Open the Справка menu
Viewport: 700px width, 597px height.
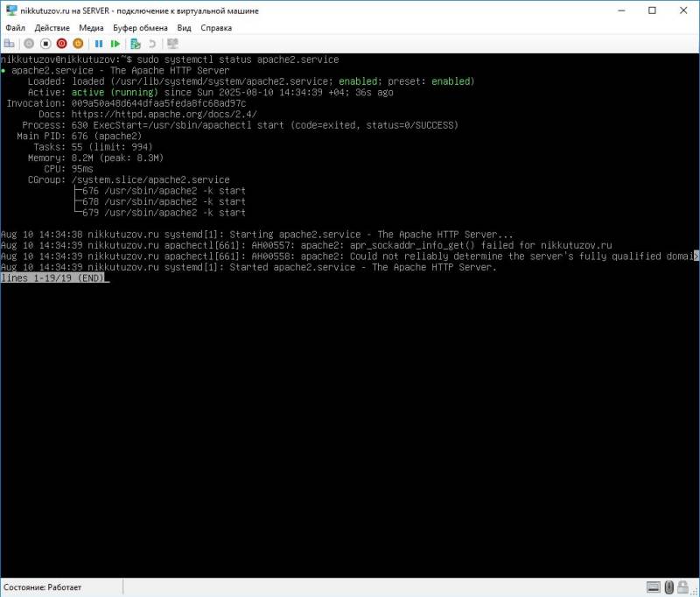click(x=215, y=26)
